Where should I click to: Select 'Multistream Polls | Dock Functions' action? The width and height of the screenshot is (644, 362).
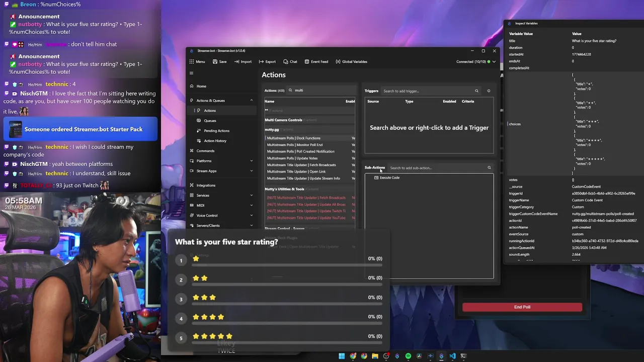[310, 138]
